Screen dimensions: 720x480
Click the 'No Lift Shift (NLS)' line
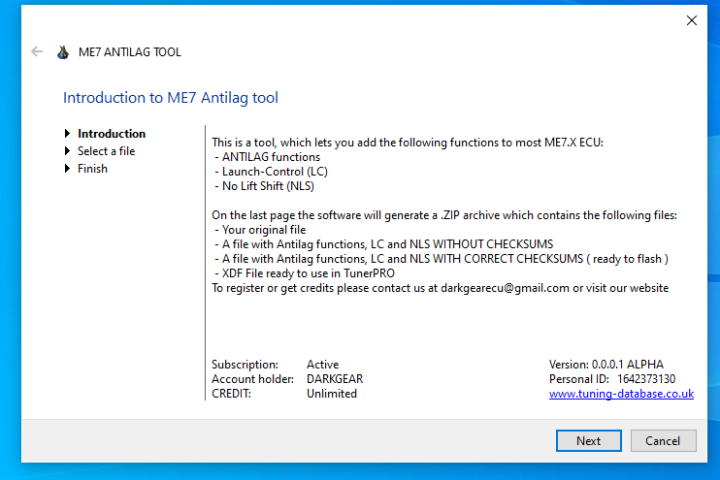264,186
